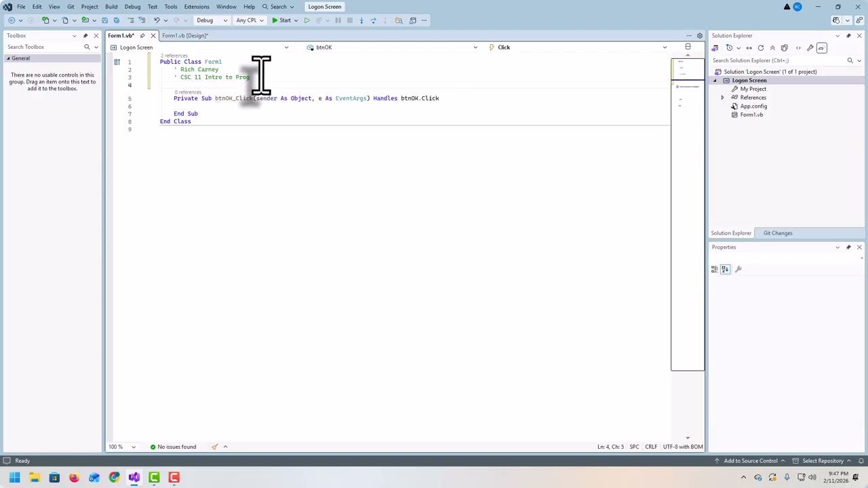Click Windows Start button on taskbar
The width and height of the screenshot is (868, 488).
[x=14, y=478]
